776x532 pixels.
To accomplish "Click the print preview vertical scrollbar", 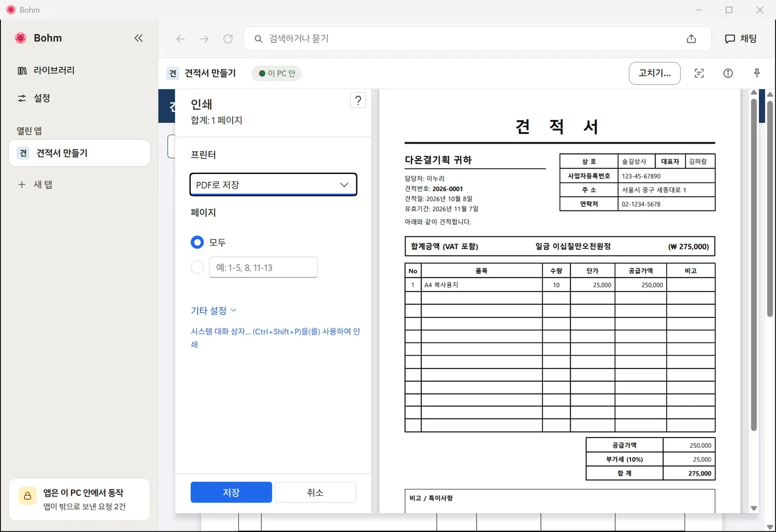I will [x=754, y=264].
